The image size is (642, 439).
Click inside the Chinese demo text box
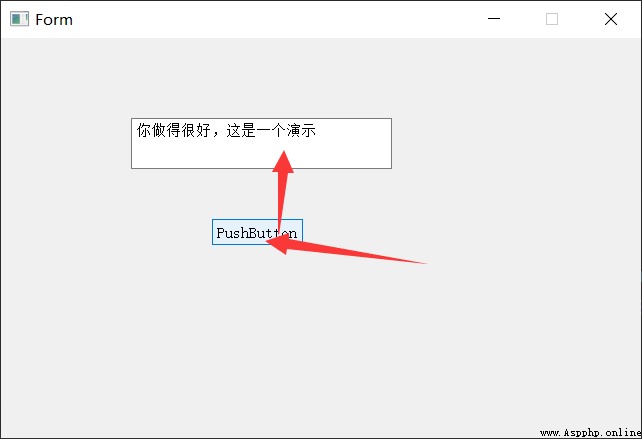[261, 143]
